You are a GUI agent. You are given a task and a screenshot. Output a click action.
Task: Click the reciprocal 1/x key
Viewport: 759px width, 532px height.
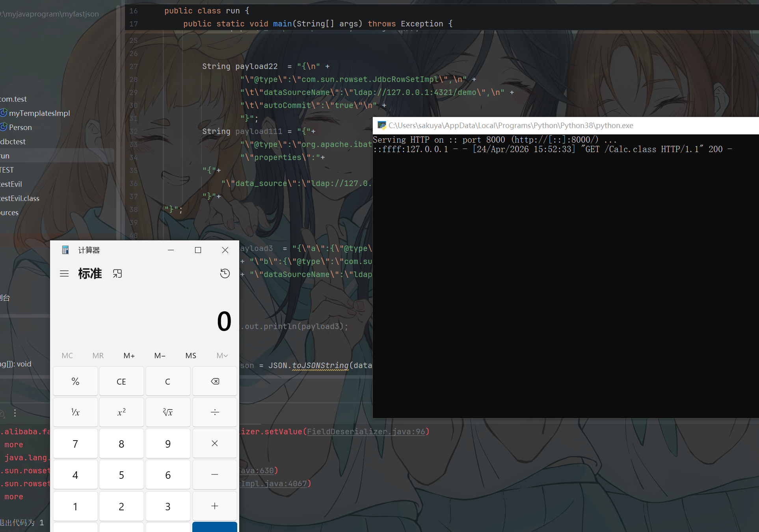75,412
